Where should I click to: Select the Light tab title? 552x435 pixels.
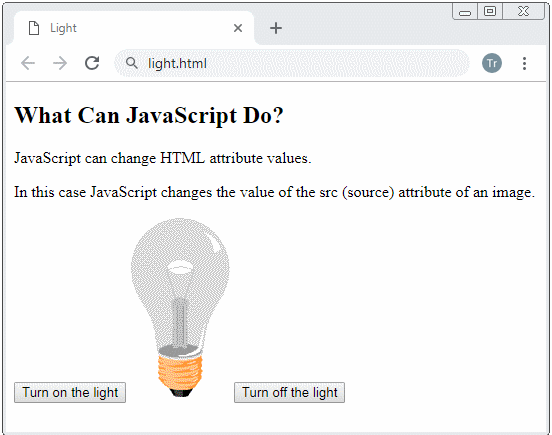[x=63, y=28]
